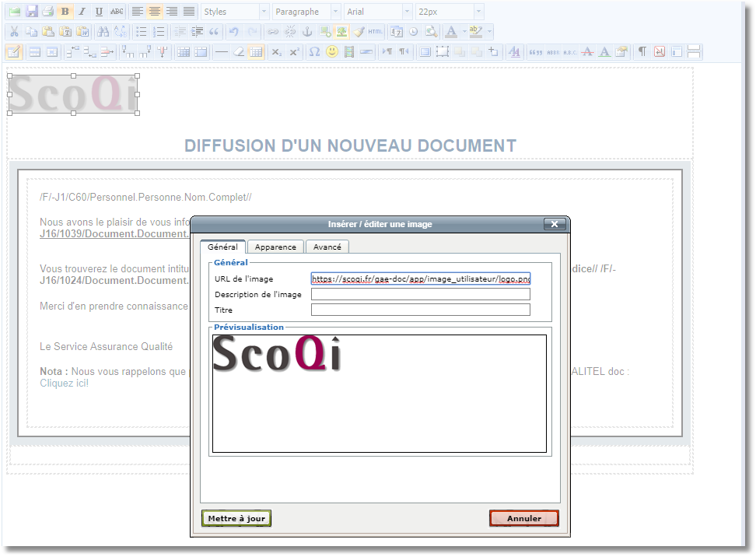This screenshot has width=756, height=557.
Task: Click the HTML source editor icon
Action: tap(376, 32)
